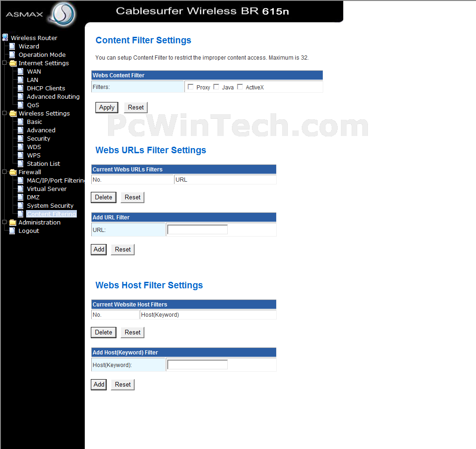This screenshot has height=449, width=476.
Task: Click the Internet Settings folder icon
Action: tap(13, 63)
